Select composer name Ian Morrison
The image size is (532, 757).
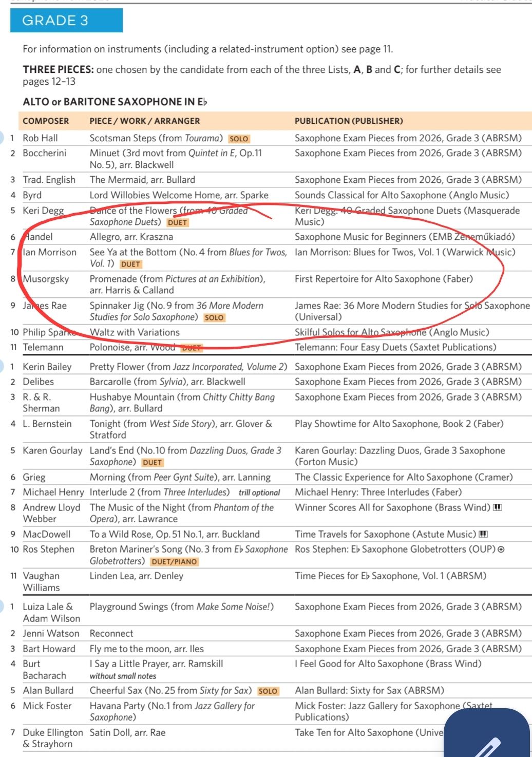coord(50,252)
